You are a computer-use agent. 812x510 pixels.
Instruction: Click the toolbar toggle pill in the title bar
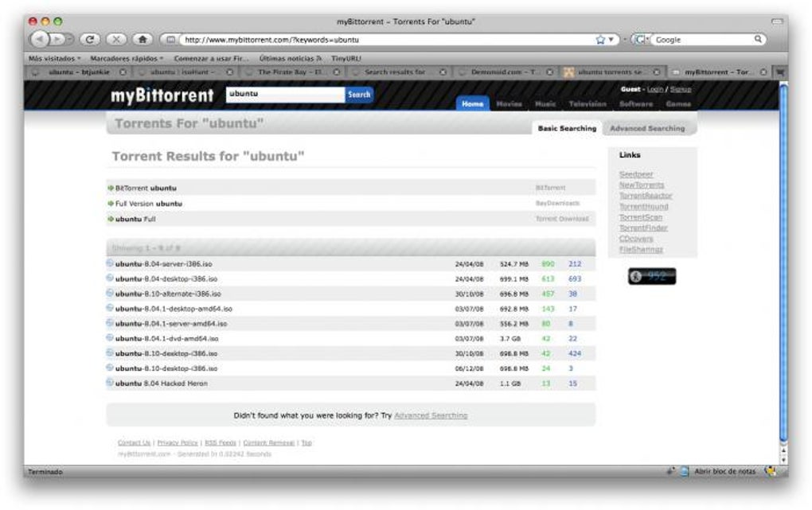(777, 21)
